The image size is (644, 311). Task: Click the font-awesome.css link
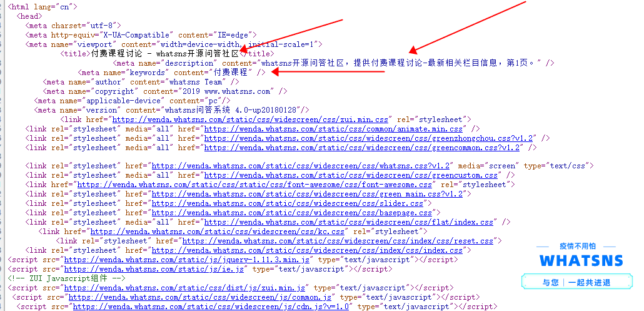254,185
